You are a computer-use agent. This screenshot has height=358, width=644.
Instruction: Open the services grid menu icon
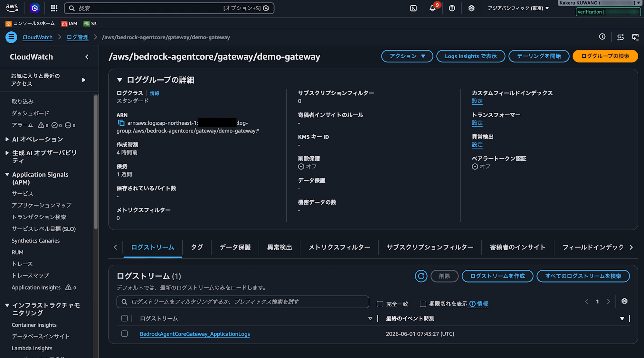pyautogui.click(x=54, y=8)
